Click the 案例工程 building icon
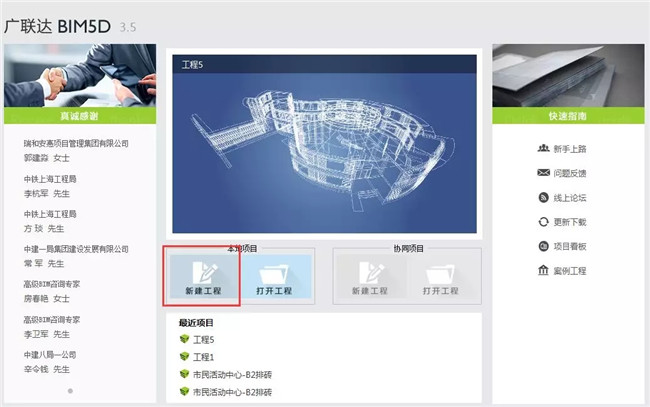The width and height of the screenshot is (650, 407). click(x=543, y=270)
